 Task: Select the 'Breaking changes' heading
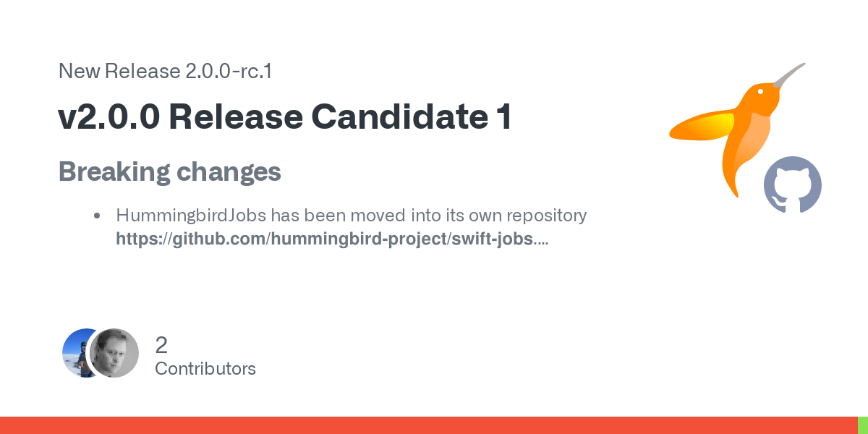[169, 172]
